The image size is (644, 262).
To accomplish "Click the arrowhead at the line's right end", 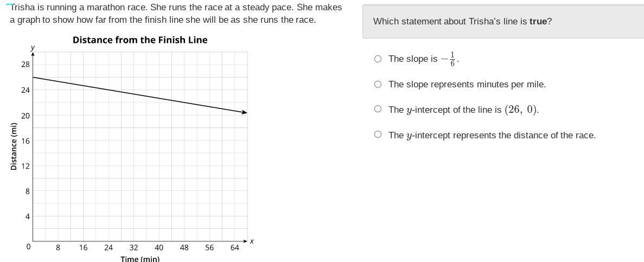I will click(x=245, y=112).
